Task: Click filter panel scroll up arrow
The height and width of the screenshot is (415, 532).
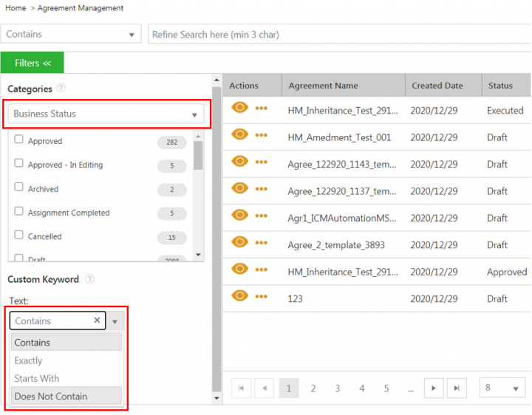Action: pos(216,80)
